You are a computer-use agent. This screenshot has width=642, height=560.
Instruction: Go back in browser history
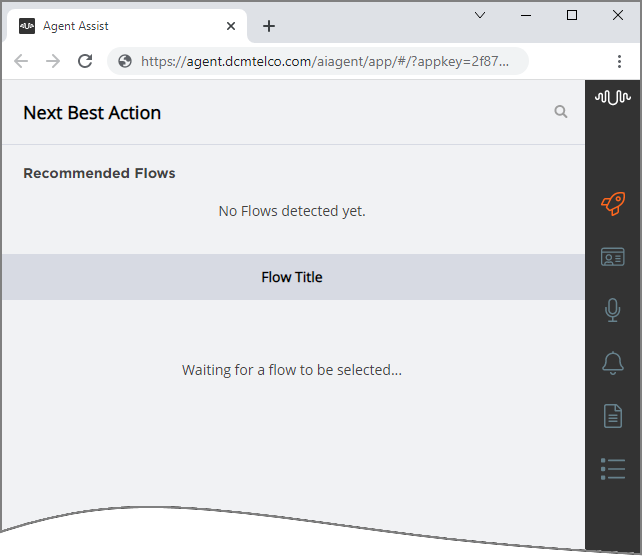click(21, 61)
